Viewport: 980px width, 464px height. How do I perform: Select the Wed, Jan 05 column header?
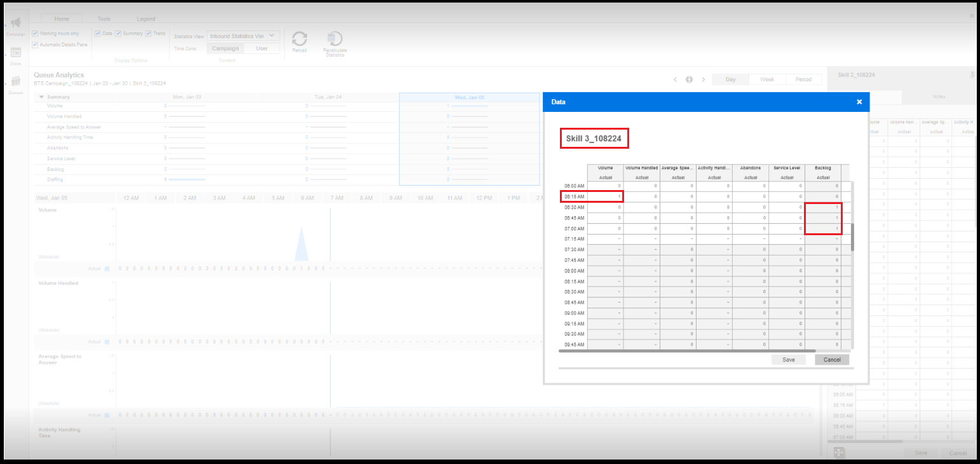469,97
